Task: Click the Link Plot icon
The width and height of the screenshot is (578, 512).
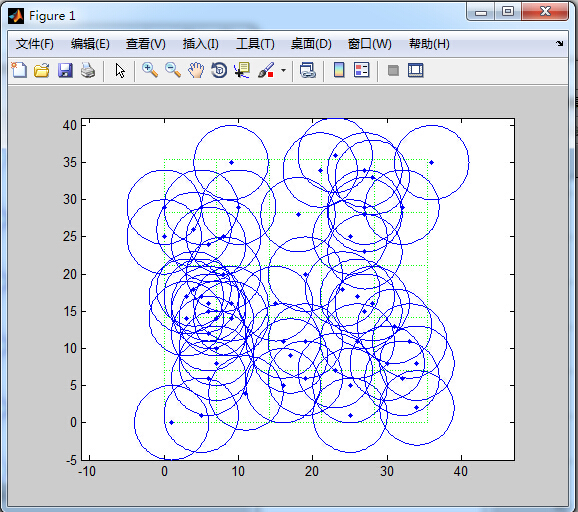Action: pyautogui.click(x=307, y=70)
